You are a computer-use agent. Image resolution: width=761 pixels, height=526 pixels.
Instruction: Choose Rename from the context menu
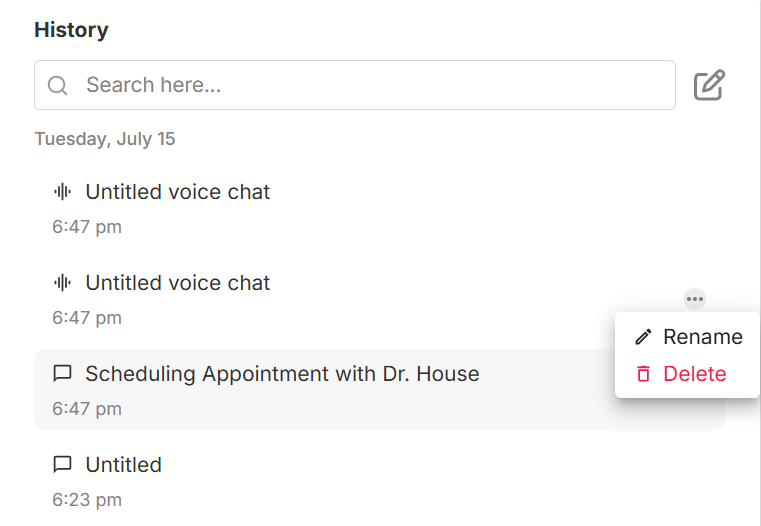click(702, 337)
